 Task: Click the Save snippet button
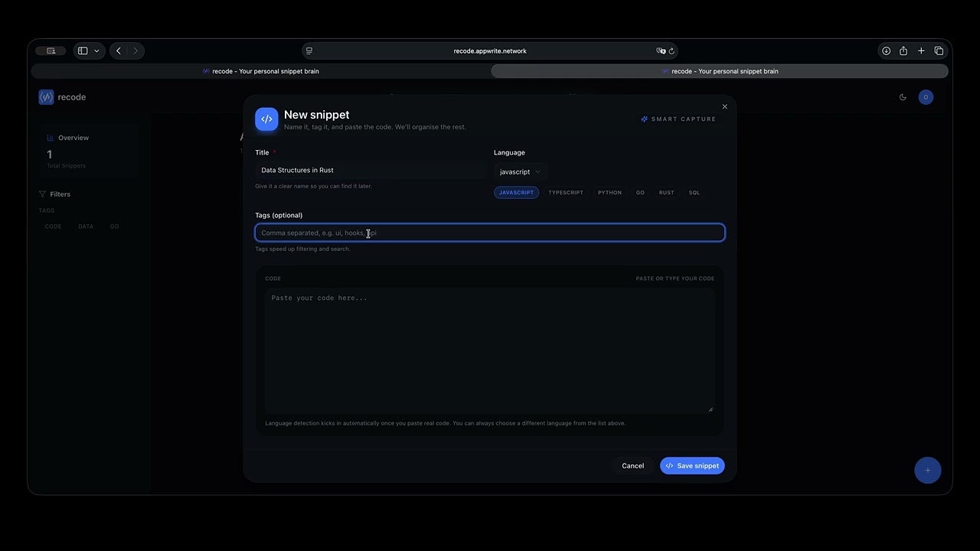coord(692,465)
